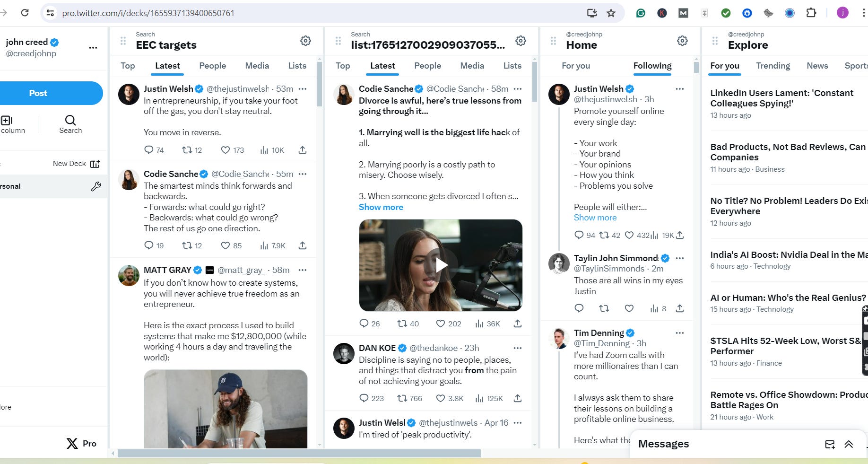Image resolution: width=868 pixels, height=464 pixels.
Task: Click the Add column icon in the sidebar
Action: pos(7,121)
